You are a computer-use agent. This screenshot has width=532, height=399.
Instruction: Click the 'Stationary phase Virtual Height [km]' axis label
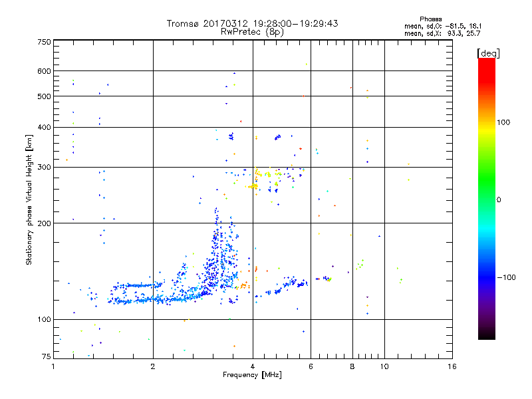(x=29, y=199)
